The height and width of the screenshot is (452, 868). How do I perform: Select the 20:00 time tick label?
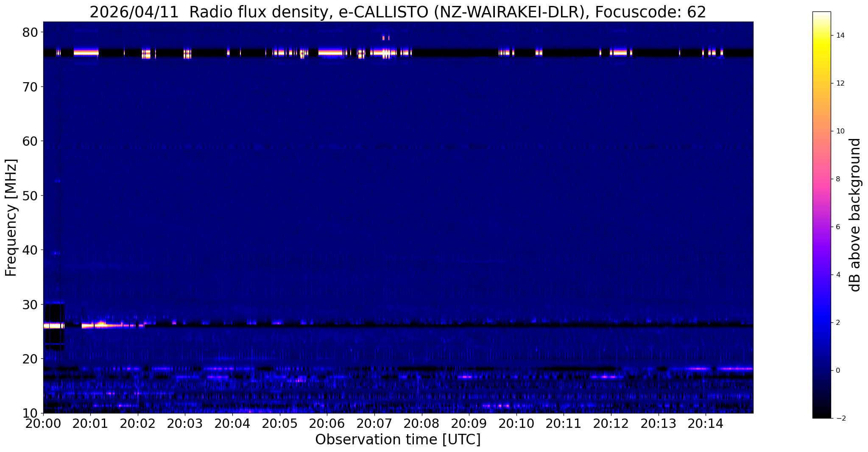coord(43,424)
